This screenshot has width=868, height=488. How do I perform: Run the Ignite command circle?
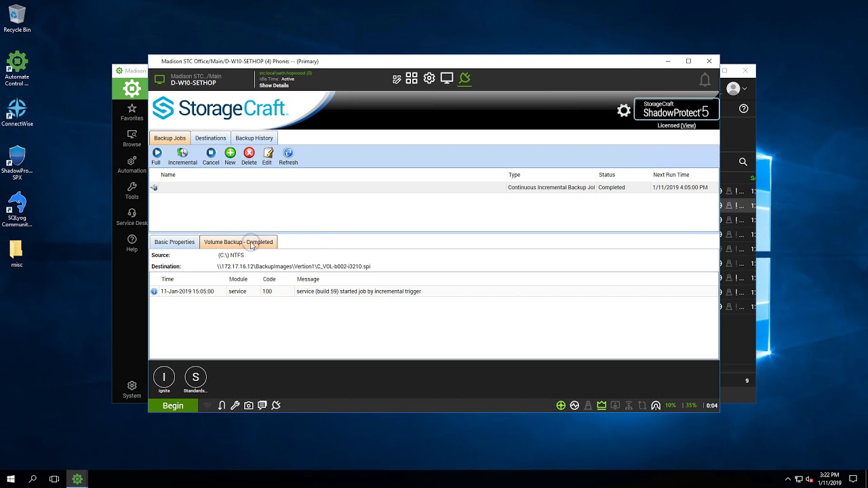coord(164,377)
